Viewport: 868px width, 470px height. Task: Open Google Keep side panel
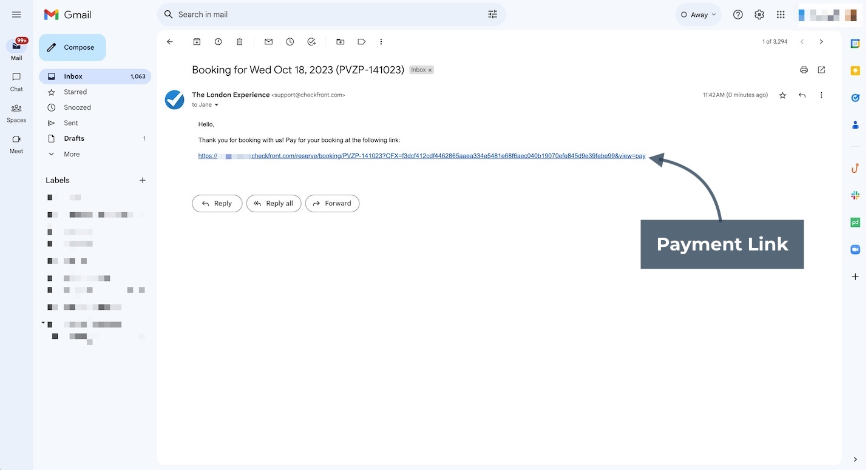click(855, 71)
